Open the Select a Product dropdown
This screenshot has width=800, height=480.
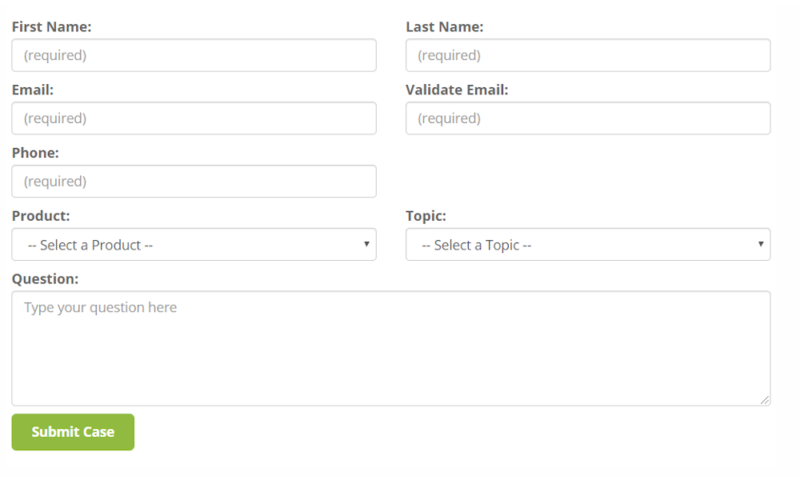[194, 244]
